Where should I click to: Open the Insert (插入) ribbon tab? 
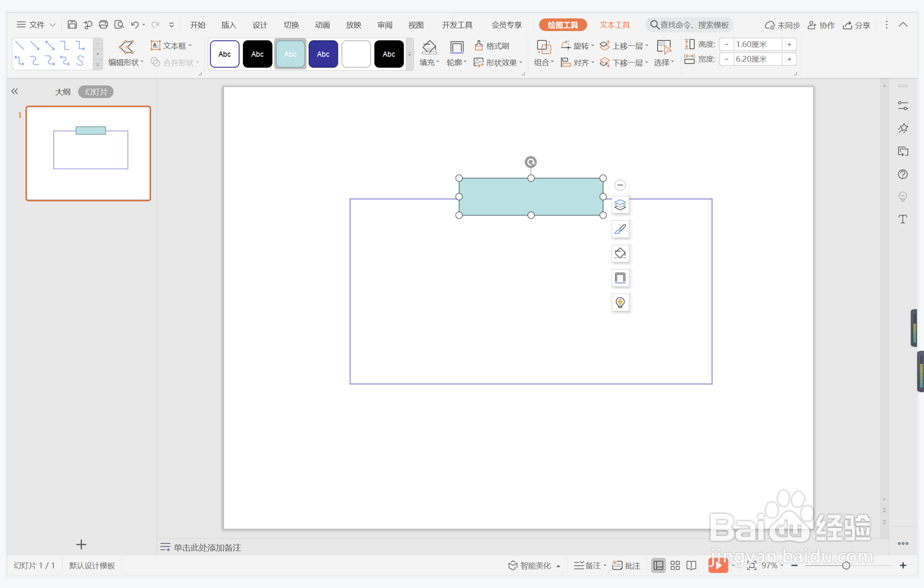click(x=228, y=25)
